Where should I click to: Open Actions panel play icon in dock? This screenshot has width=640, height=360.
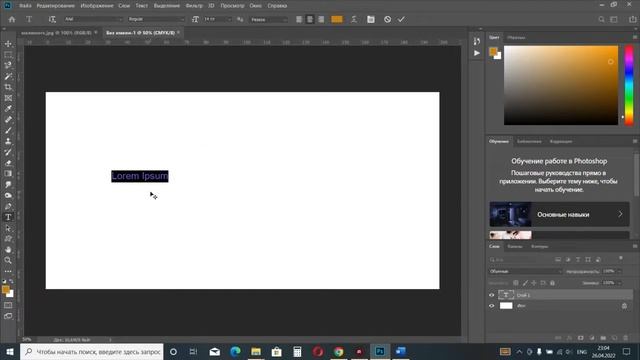477,53
